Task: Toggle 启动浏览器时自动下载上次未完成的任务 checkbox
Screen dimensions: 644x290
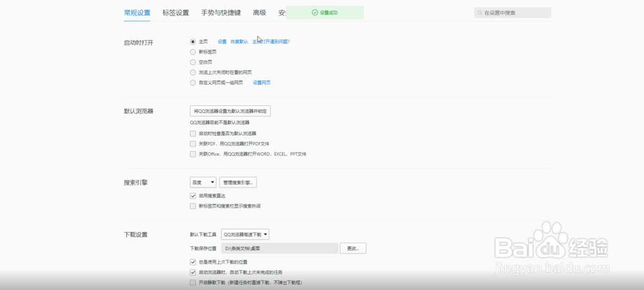Action: click(193, 272)
